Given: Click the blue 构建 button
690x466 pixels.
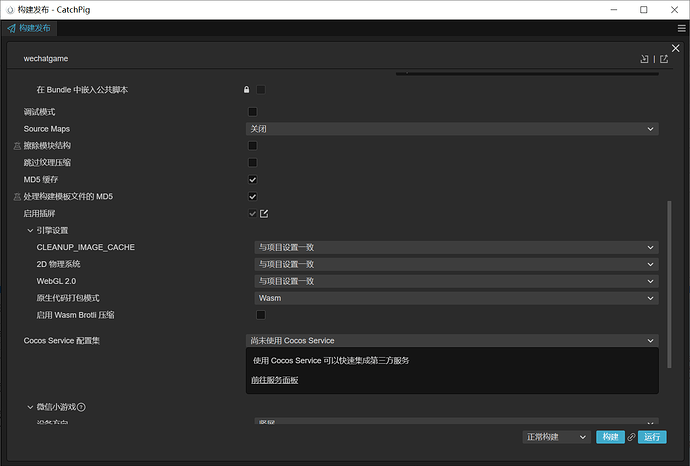Looking at the screenshot, I should tap(610, 437).
